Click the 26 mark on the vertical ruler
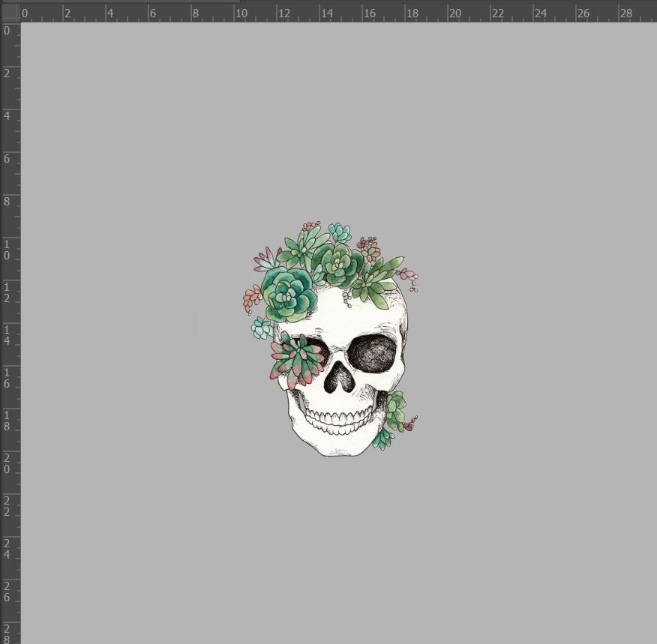The height and width of the screenshot is (644, 657). click(x=7, y=592)
